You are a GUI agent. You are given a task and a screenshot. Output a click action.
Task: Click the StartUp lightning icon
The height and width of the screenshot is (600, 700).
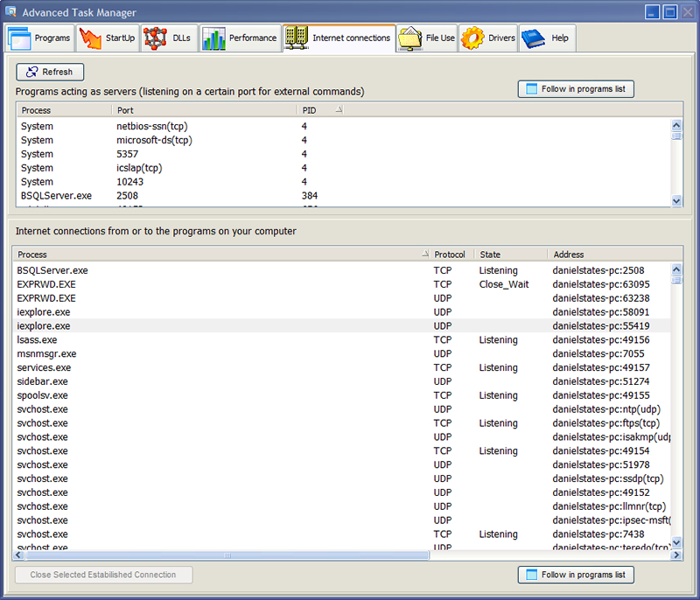(x=91, y=38)
